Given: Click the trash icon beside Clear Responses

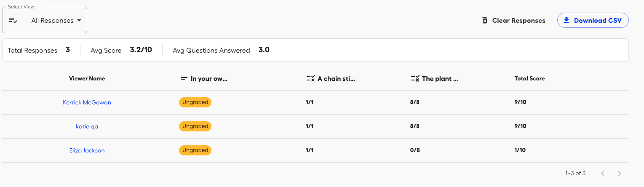Looking at the screenshot, I should pos(485,21).
